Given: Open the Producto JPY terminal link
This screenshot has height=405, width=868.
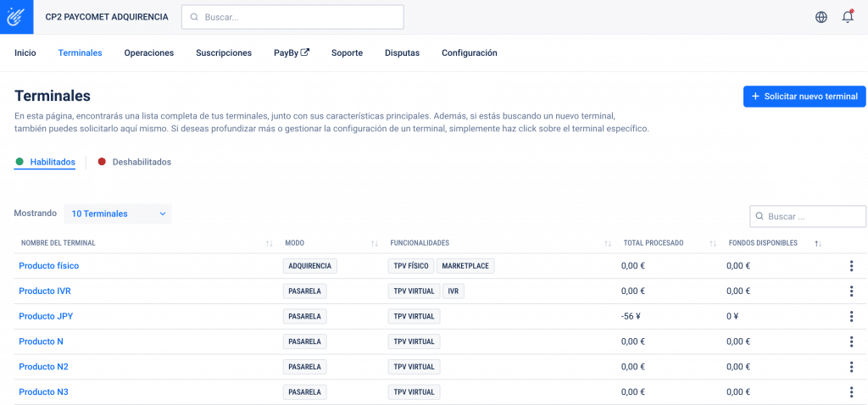Looking at the screenshot, I should (46, 317).
